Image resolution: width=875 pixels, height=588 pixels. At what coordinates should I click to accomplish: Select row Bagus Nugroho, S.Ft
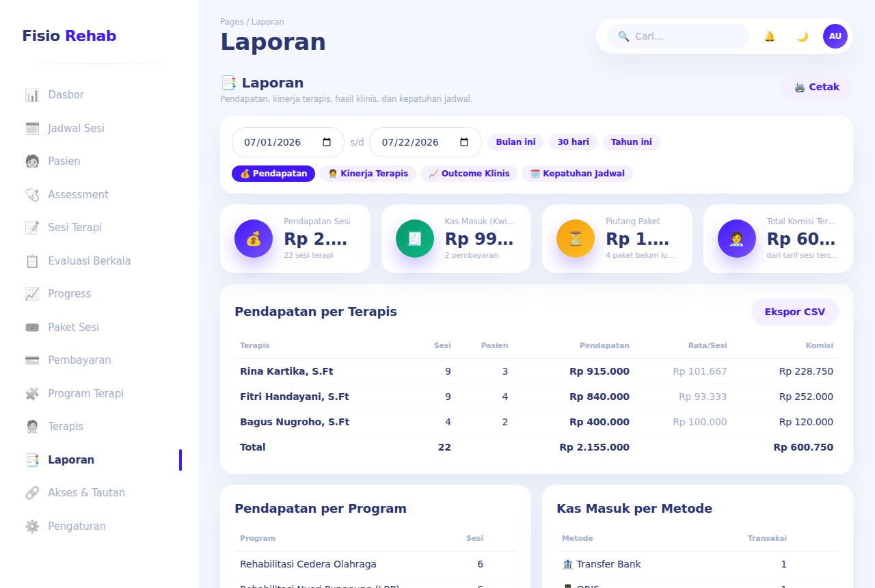point(537,422)
